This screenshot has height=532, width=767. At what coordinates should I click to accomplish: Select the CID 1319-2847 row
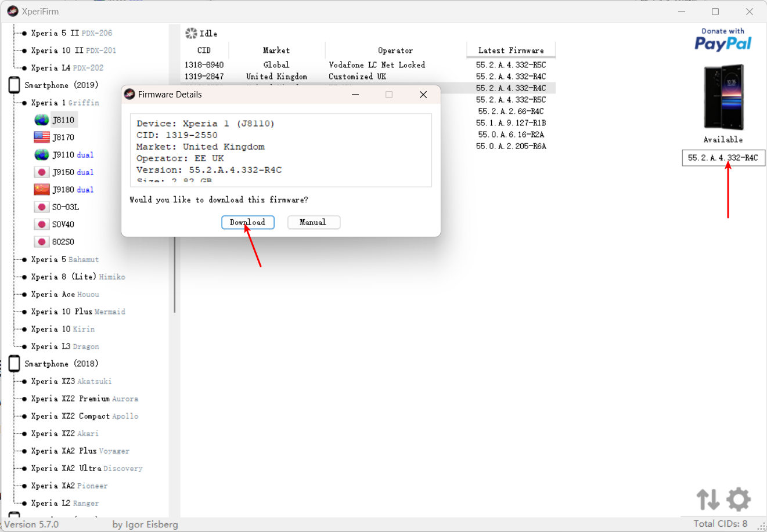pyautogui.click(x=368, y=77)
